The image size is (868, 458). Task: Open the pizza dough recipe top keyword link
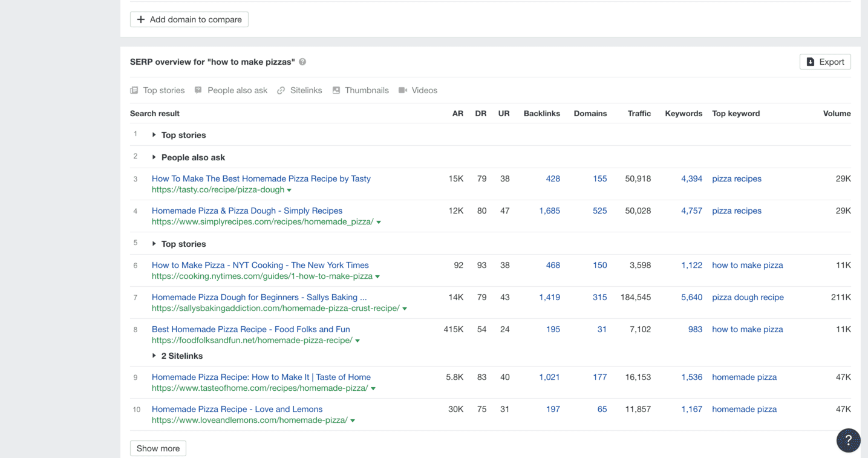click(x=748, y=297)
